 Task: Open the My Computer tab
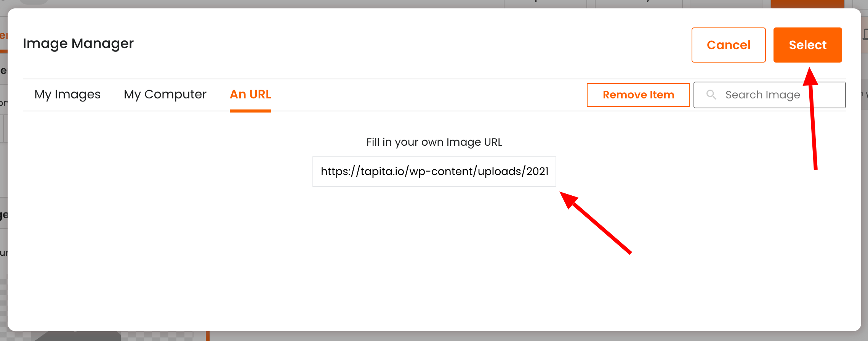tap(165, 94)
